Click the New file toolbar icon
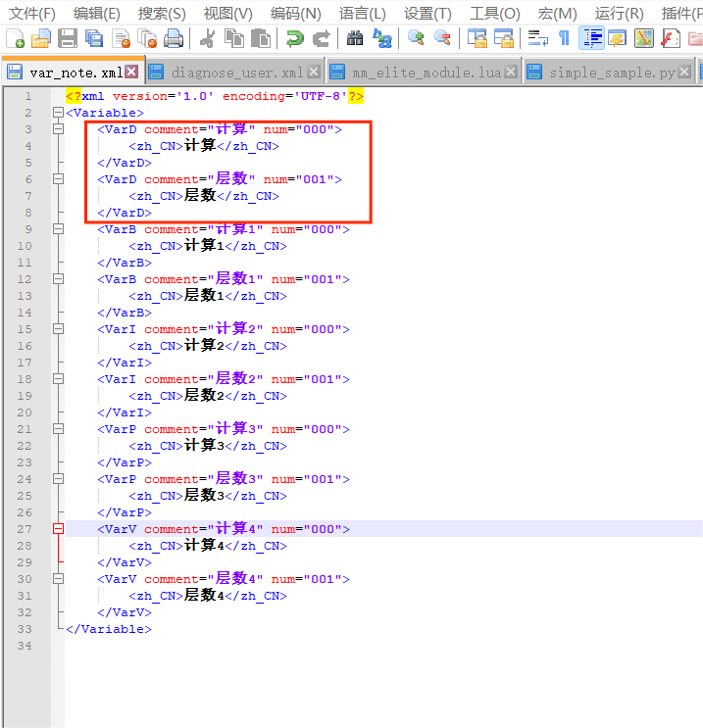The width and height of the screenshot is (703, 728). tap(16, 38)
